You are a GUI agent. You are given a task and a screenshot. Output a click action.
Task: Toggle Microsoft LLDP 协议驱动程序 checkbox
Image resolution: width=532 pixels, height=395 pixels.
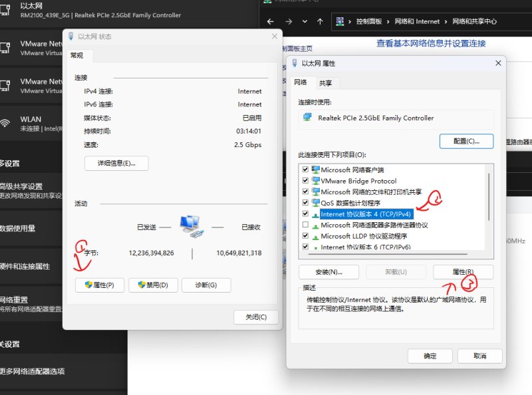click(305, 236)
